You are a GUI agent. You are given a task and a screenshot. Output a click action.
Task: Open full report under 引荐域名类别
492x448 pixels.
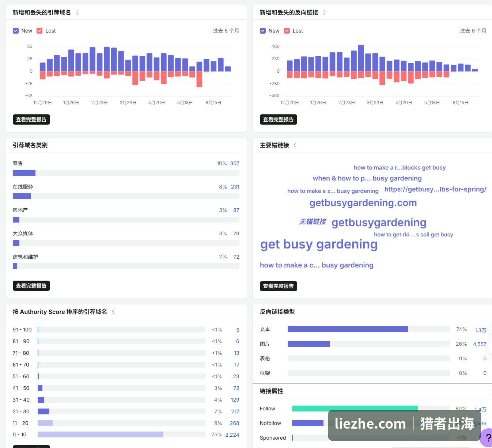pyautogui.click(x=31, y=286)
